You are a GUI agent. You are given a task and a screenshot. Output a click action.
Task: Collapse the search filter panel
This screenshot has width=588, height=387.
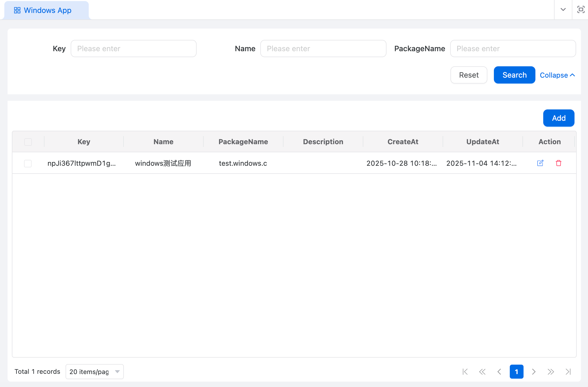[557, 75]
